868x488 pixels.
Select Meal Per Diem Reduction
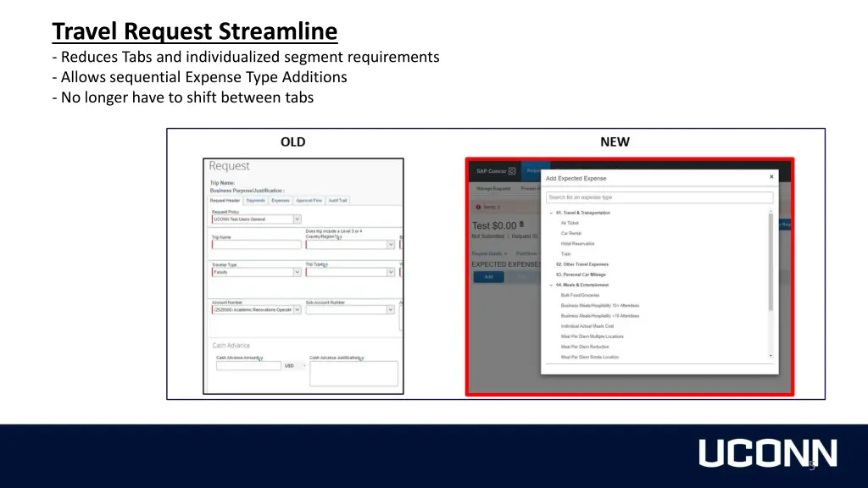pos(585,347)
